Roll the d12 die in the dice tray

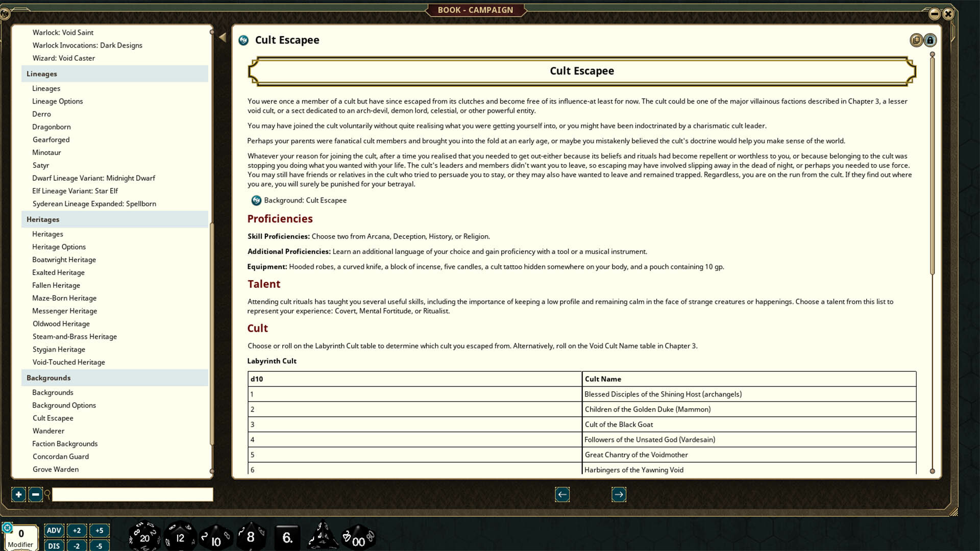click(180, 536)
